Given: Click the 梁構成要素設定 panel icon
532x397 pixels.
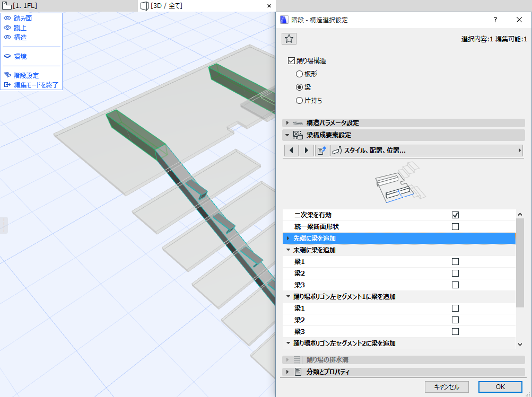Looking at the screenshot, I should point(298,135).
